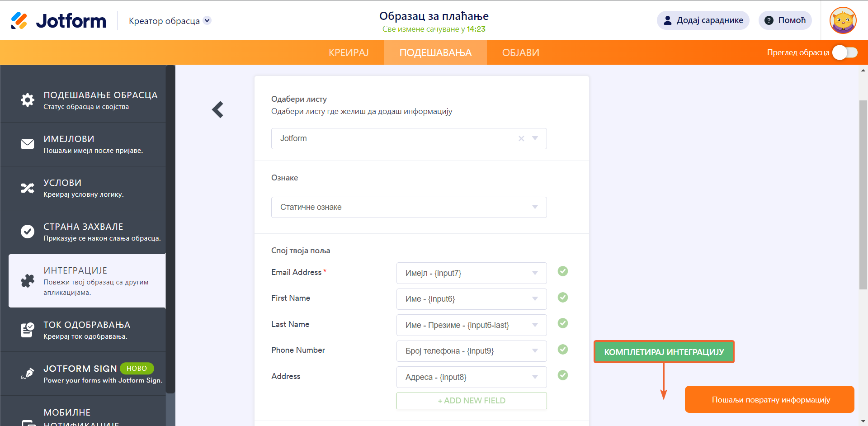Click the Jotform logo
This screenshot has width=868, height=426.
(x=58, y=21)
